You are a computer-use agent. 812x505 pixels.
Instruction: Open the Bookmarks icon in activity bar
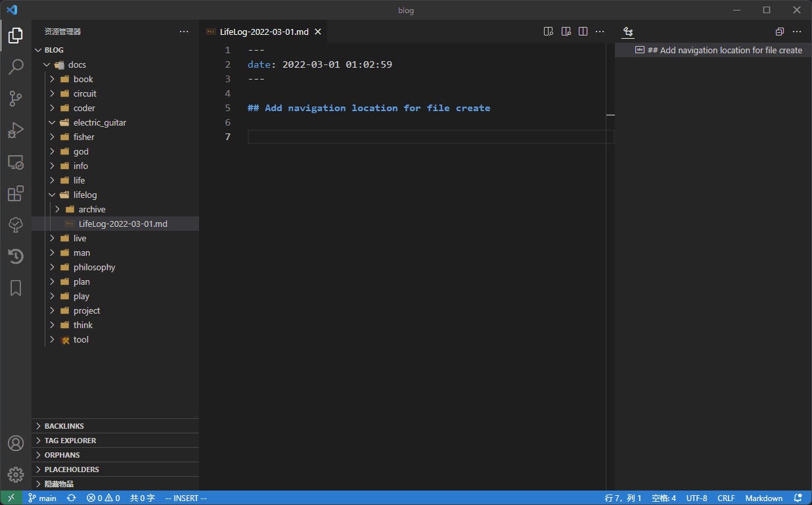16,288
